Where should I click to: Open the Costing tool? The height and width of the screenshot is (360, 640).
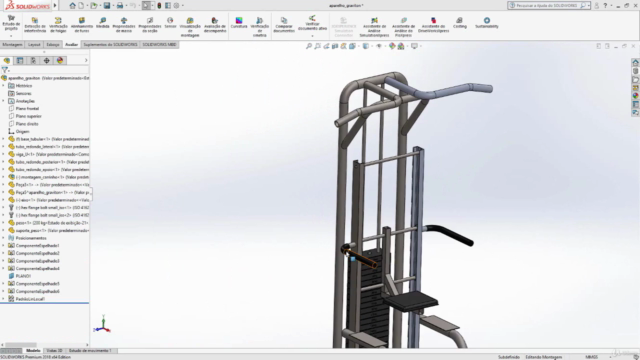pyautogui.click(x=460, y=23)
